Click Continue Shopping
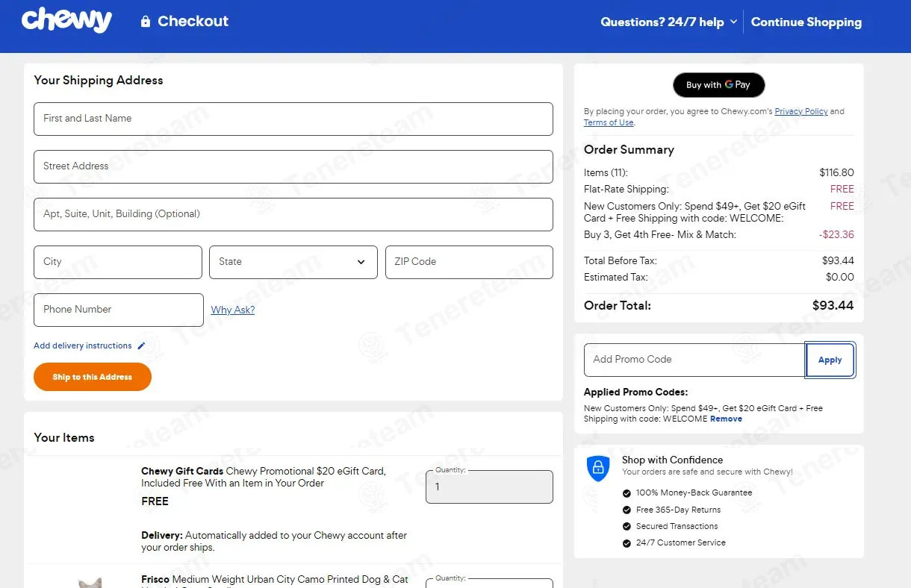Viewport: 911px width, 588px height. pyautogui.click(x=806, y=22)
